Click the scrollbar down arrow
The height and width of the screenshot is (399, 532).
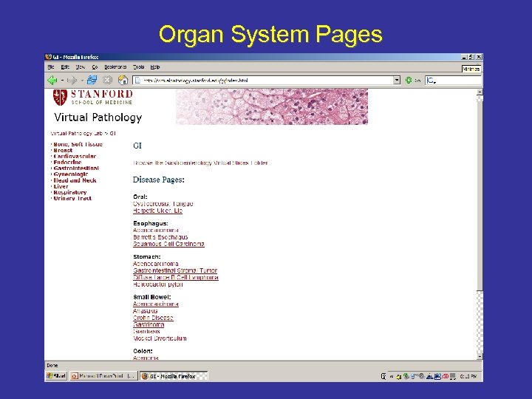tap(480, 357)
